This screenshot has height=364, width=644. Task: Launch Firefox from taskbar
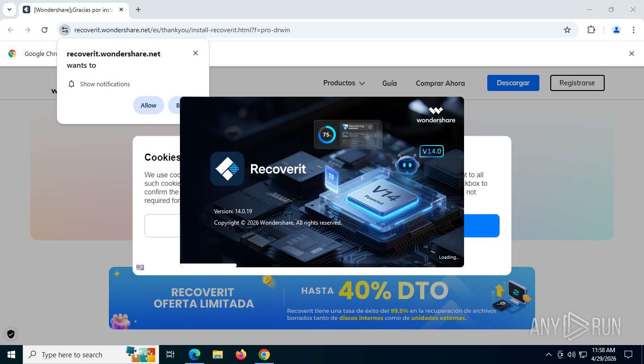click(x=241, y=355)
